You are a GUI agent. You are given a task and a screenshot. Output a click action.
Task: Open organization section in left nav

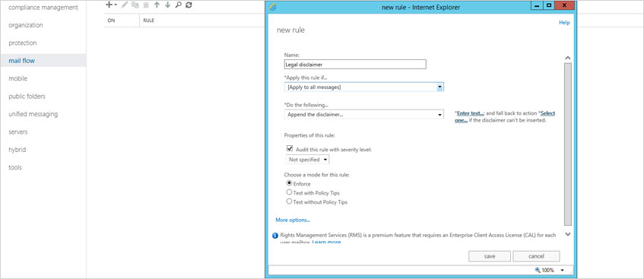[x=25, y=25]
